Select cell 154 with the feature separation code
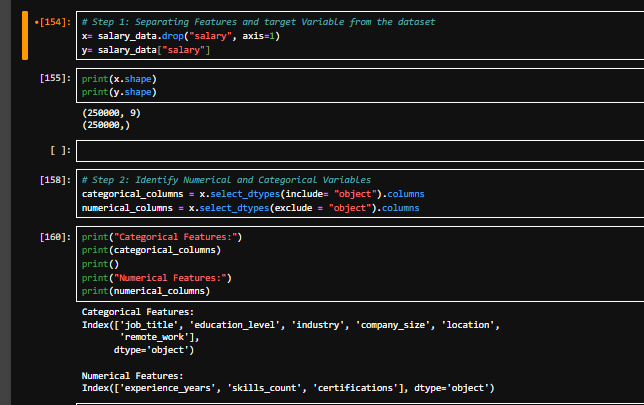Viewport: 644px width, 405px height. click(x=360, y=36)
